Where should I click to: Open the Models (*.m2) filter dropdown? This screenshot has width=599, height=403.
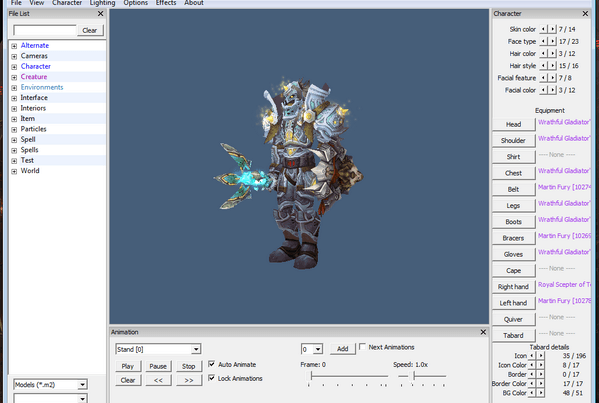point(82,385)
